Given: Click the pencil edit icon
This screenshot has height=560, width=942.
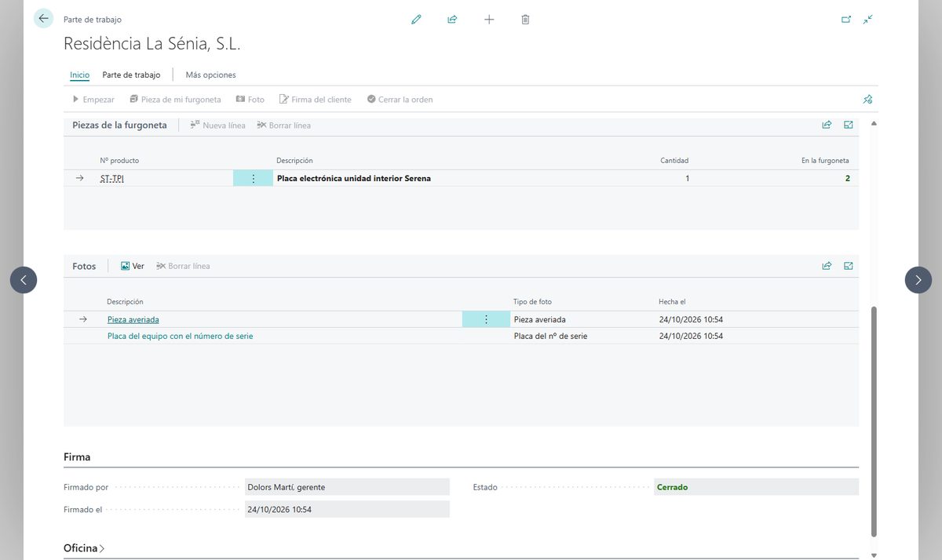Looking at the screenshot, I should click(416, 20).
